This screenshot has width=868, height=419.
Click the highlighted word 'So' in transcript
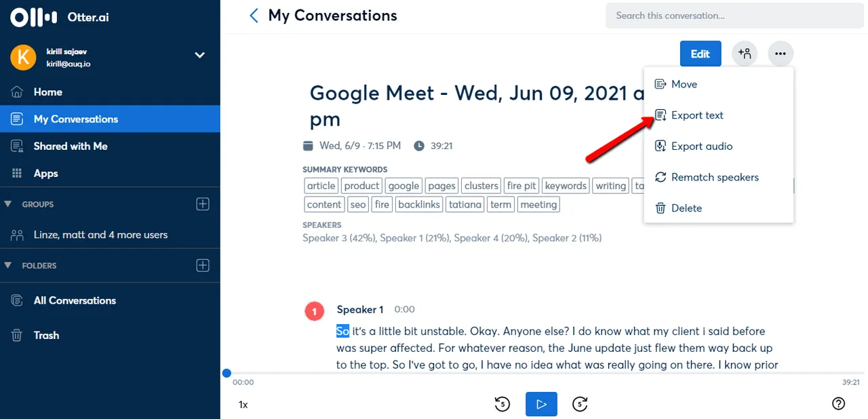pos(342,331)
